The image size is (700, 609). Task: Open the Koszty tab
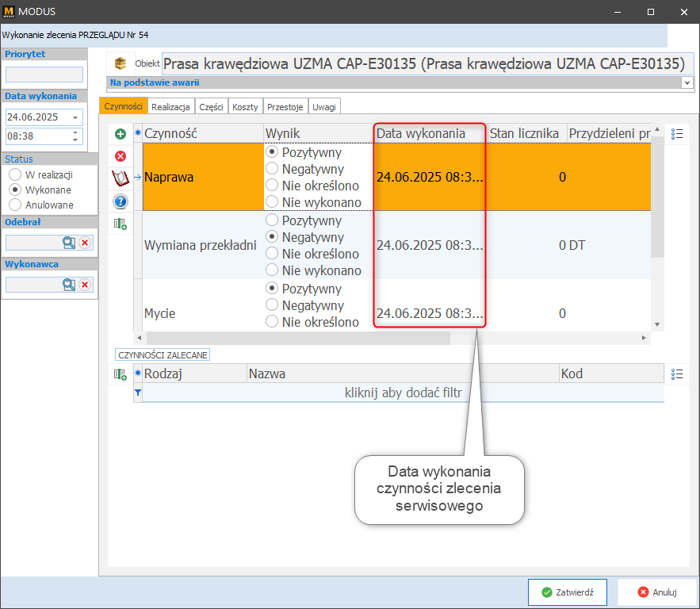pyautogui.click(x=245, y=106)
